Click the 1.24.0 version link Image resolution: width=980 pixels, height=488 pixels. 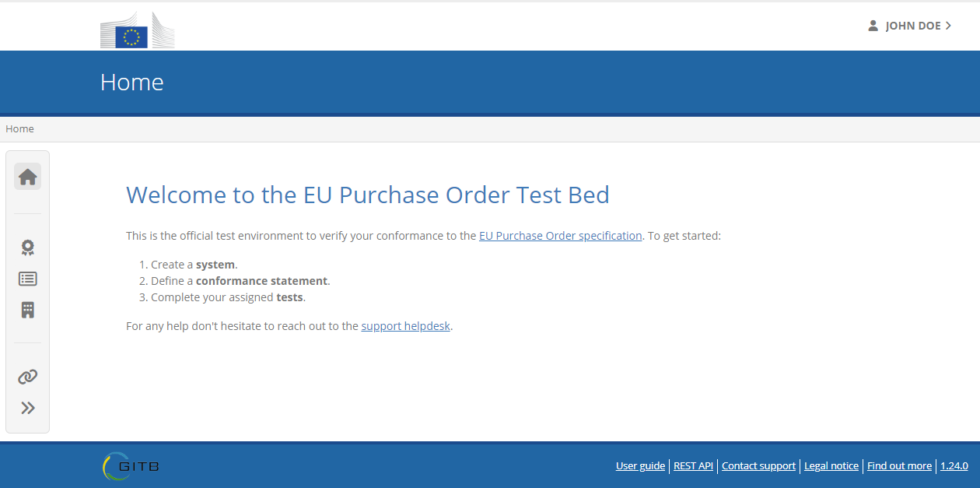(x=954, y=465)
